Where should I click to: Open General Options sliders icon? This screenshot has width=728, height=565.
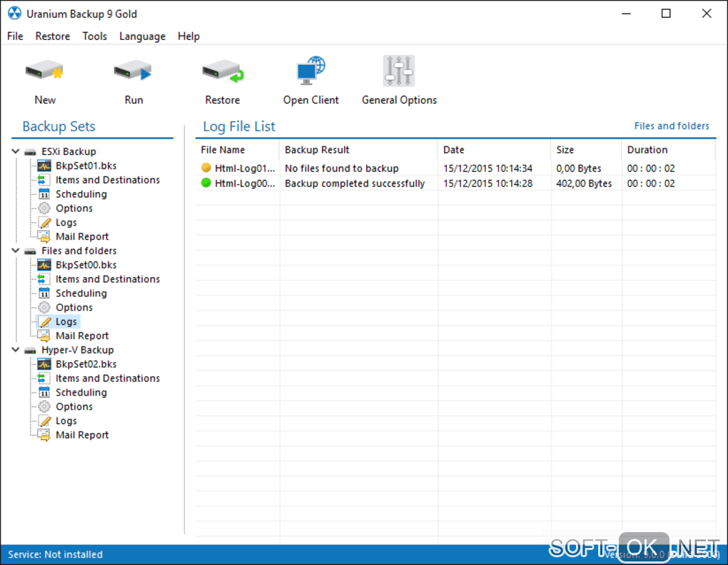pos(399,71)
